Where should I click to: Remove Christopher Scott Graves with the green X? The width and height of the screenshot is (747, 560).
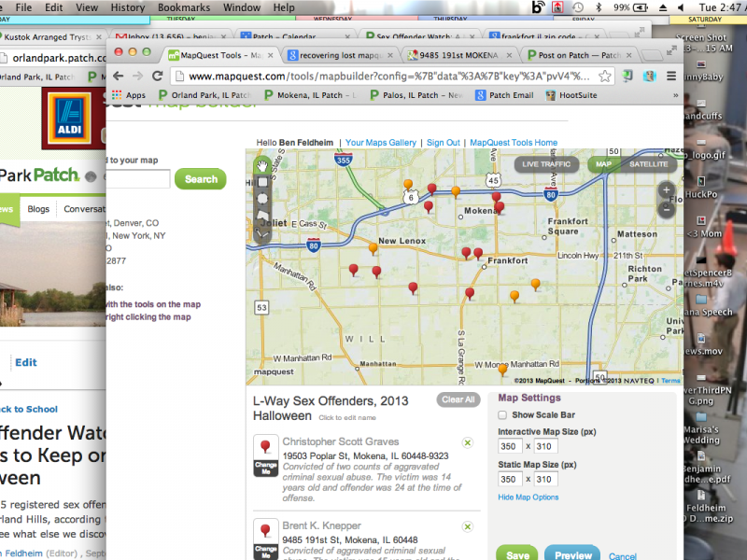pos(468,442)
